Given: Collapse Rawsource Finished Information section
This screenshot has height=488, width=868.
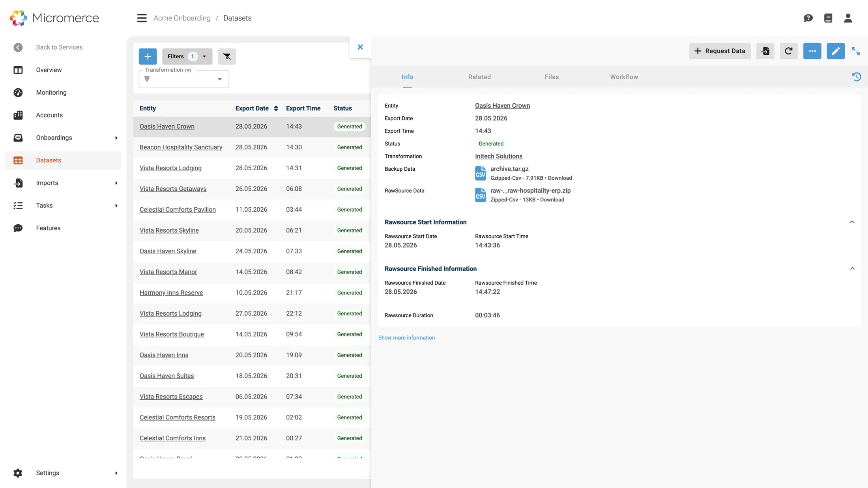Looking at the screenshot, I should click(852, 269).
